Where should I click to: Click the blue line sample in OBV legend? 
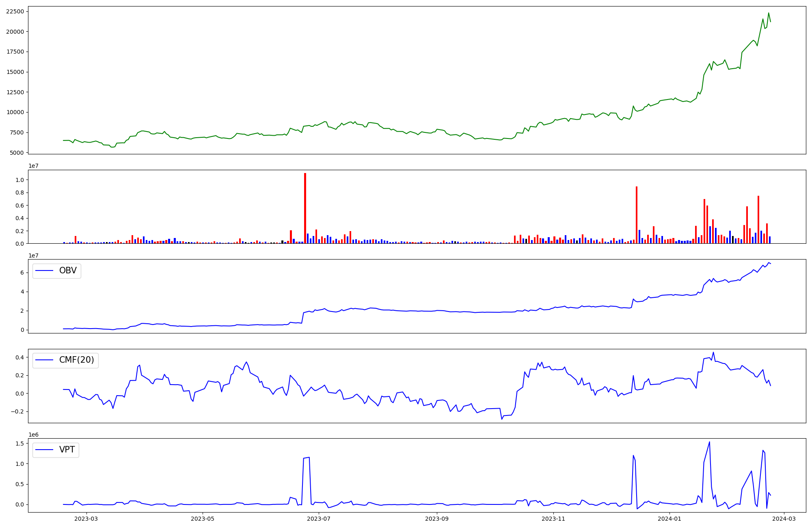click(45, 271)
